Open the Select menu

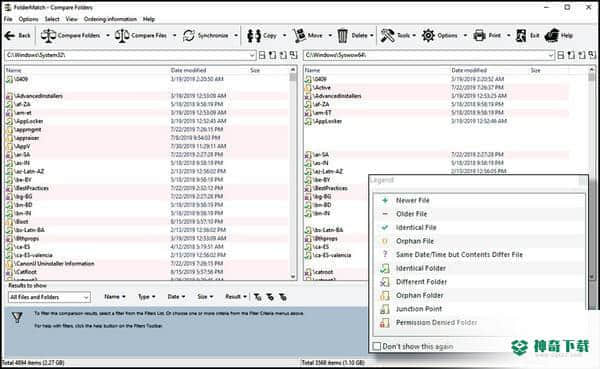point(52,19)
